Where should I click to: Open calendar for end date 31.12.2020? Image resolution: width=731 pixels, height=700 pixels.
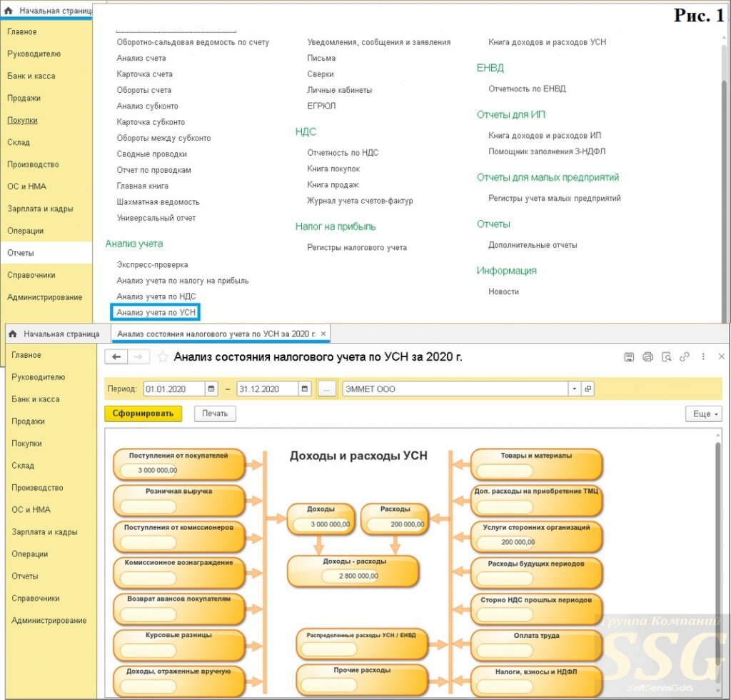click(305, 389)
